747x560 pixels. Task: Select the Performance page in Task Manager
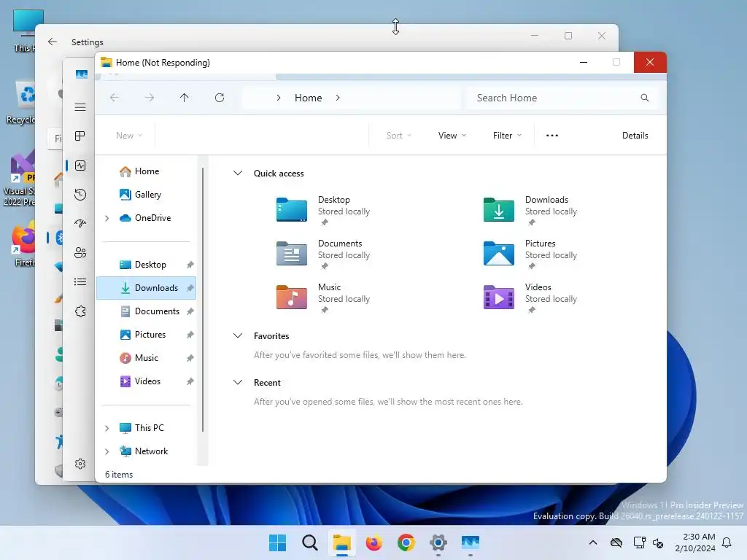coord(80,166)
